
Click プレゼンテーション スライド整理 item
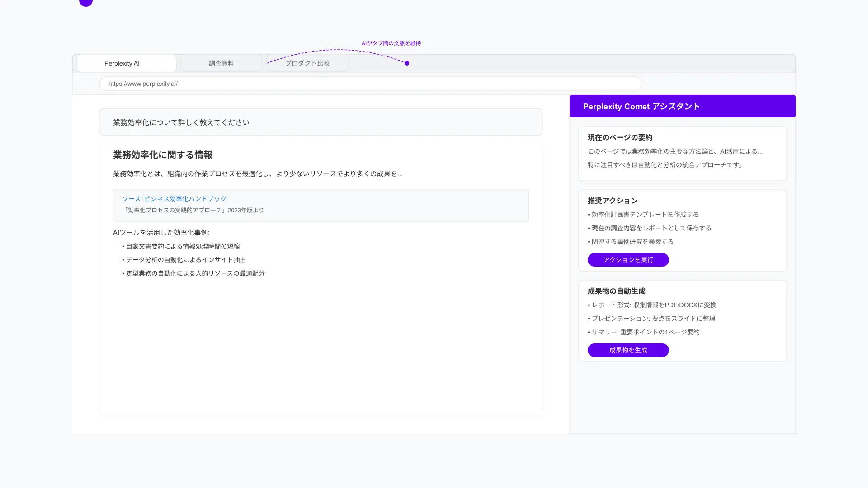[x=651, y=319]
